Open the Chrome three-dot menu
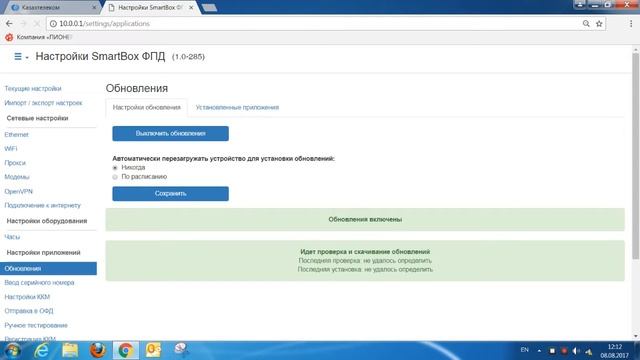This screenshot has height=360, width=640. (x=631, y=24)
